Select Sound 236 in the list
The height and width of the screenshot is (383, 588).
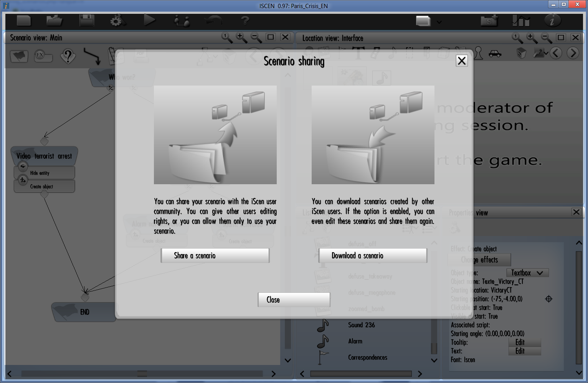pos(361,325)
